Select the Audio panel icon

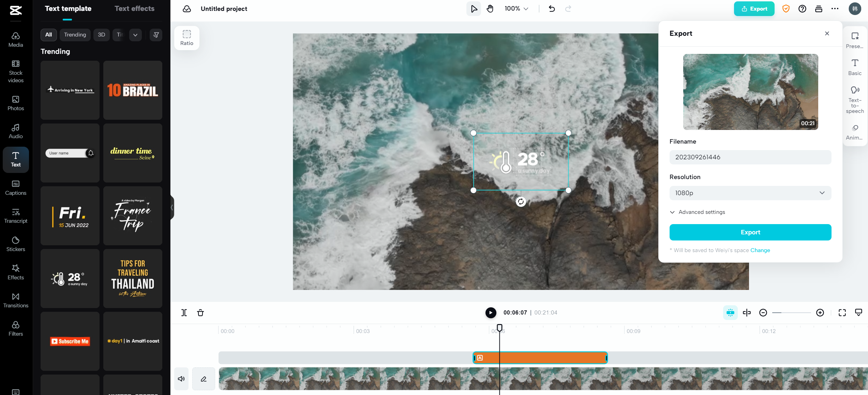point(15,131)
